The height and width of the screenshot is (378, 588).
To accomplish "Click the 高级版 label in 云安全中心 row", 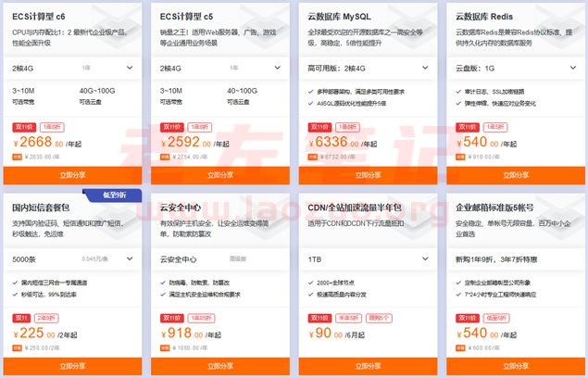I will click(238, 259).
